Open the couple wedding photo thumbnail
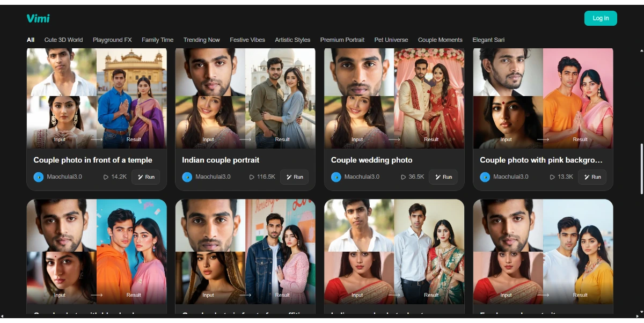This screenshot has width=644, height=323. click(x=394, y=98)
